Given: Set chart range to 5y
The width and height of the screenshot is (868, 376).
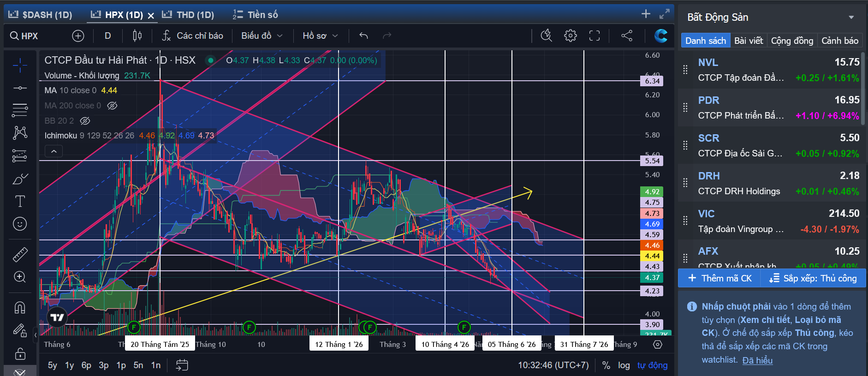Looking at the screenshot, I should 53,365.
